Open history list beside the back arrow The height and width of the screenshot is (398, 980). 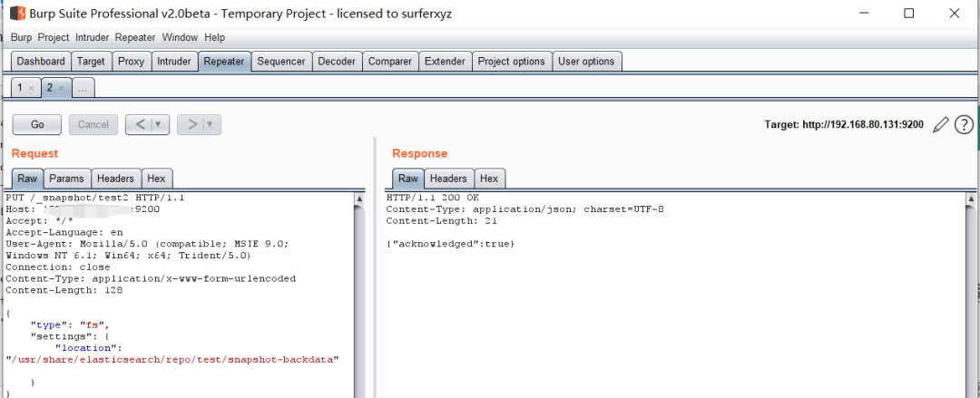158,124
